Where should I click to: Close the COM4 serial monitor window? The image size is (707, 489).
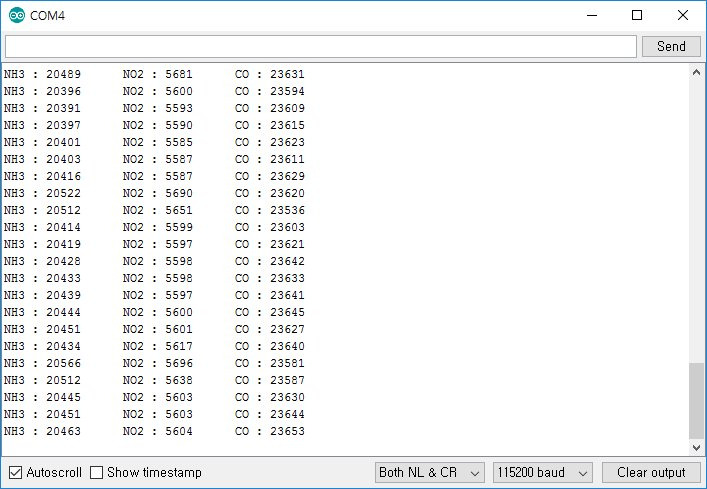(683, 15)
